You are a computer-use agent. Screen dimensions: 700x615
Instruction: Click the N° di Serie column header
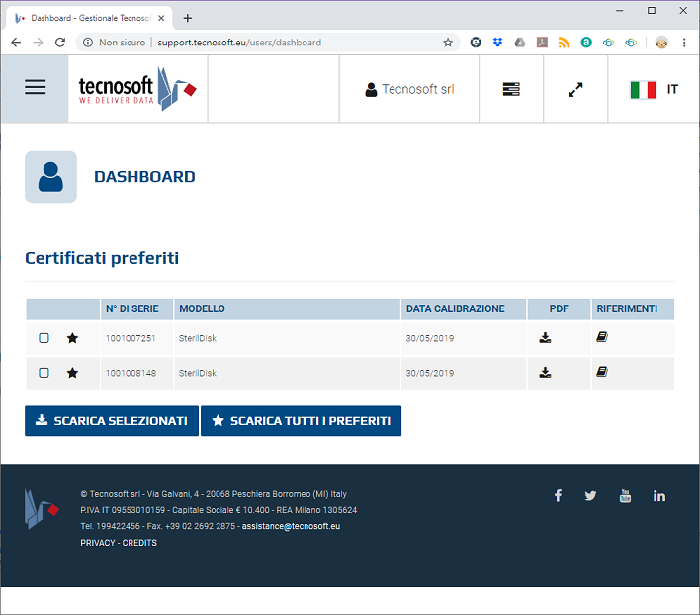pos(136,308)
